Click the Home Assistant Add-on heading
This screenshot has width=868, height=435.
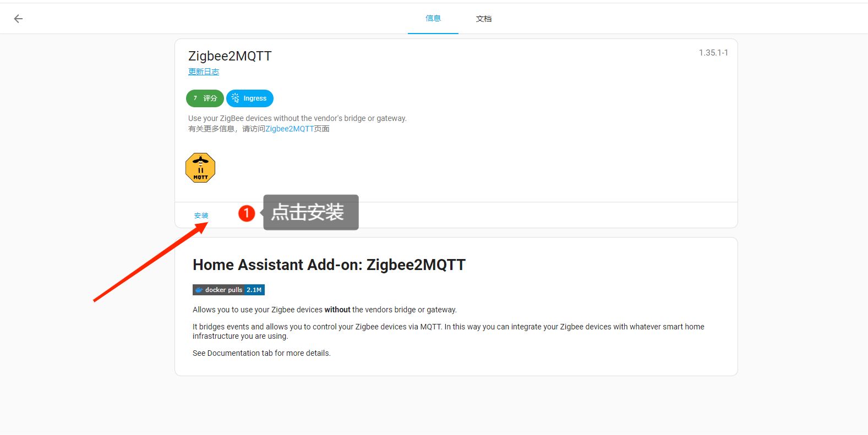click(x=329, y=265)
